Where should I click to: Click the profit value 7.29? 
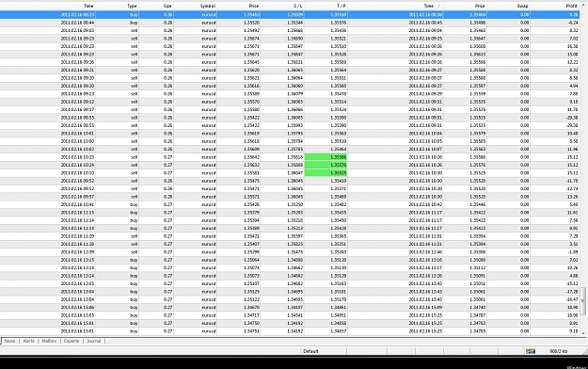tap(574, 236)
